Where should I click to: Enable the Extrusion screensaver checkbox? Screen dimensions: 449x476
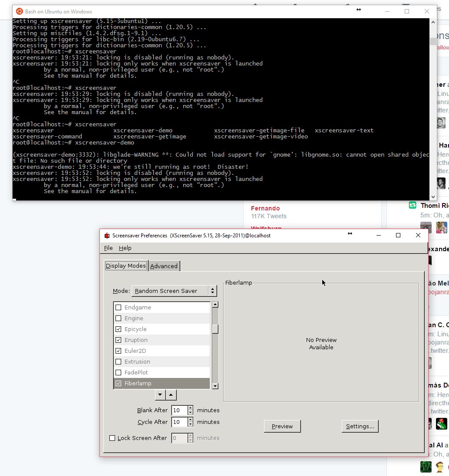pyautogui.click(x=119, y=362)
